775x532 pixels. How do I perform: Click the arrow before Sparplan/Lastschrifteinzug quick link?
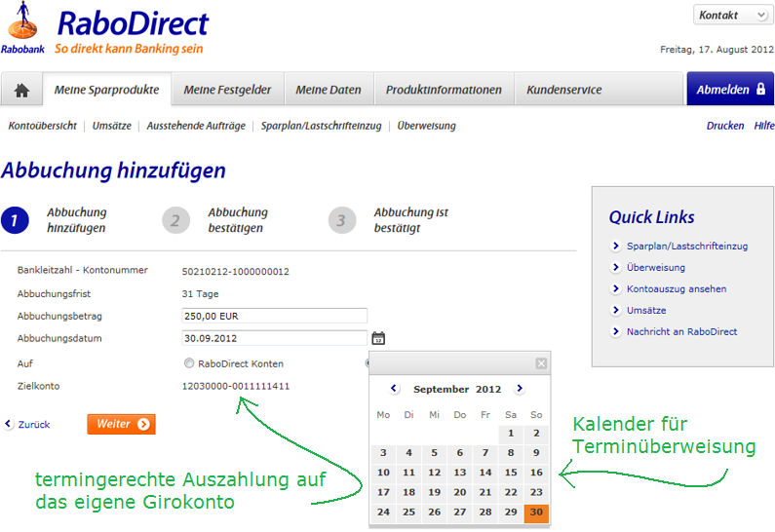[x=616, y=246]
